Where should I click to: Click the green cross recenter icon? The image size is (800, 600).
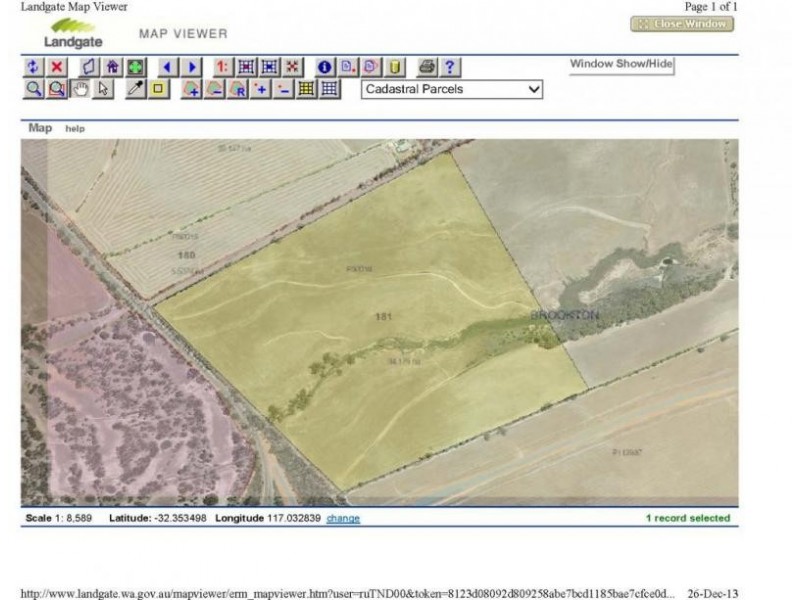pyautogui.click(x=137, y=67)
